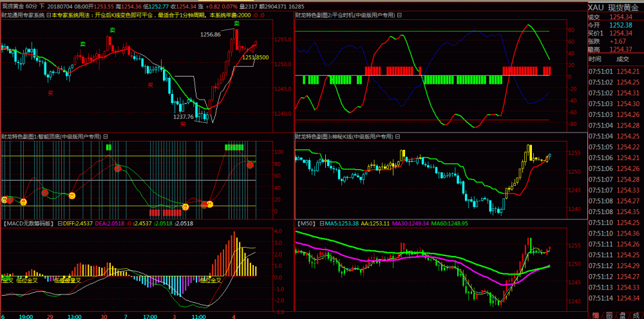The height and width of the screenshot is (319, 644).
Task: Click the MA60:1248.95 value
Action: click(x=451, y=223)
